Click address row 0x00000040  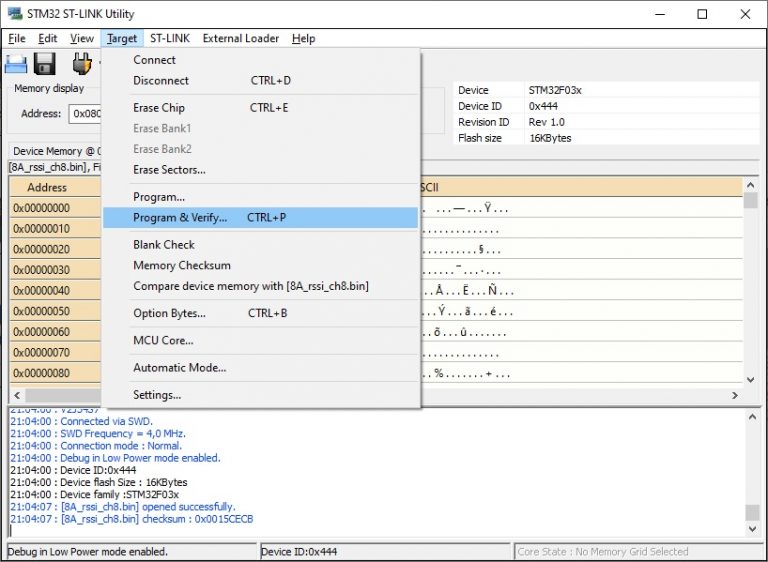coord(55,290)
